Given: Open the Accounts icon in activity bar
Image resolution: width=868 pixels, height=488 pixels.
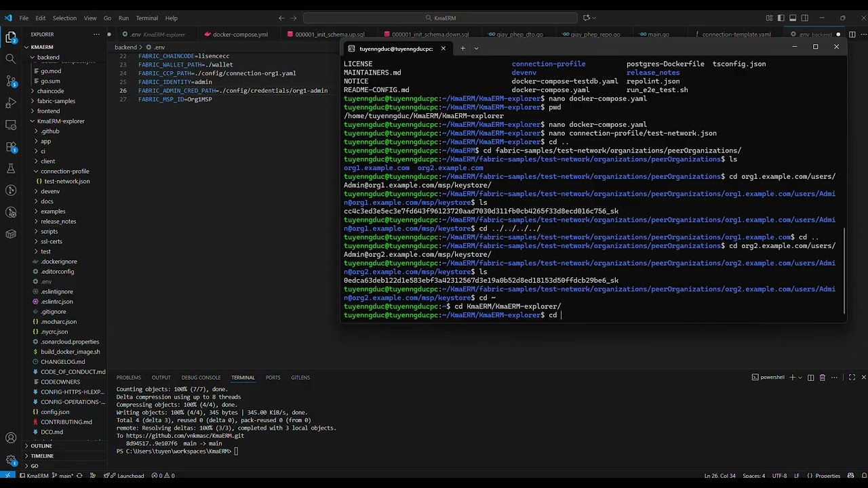Looking at the screenshot, I should (x=11, y=438).
